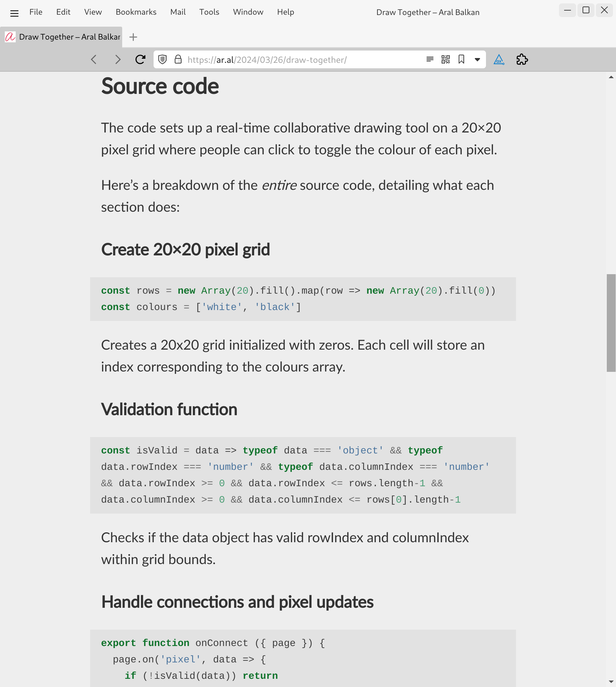Generate QR code for page

[x=446, y=60]
